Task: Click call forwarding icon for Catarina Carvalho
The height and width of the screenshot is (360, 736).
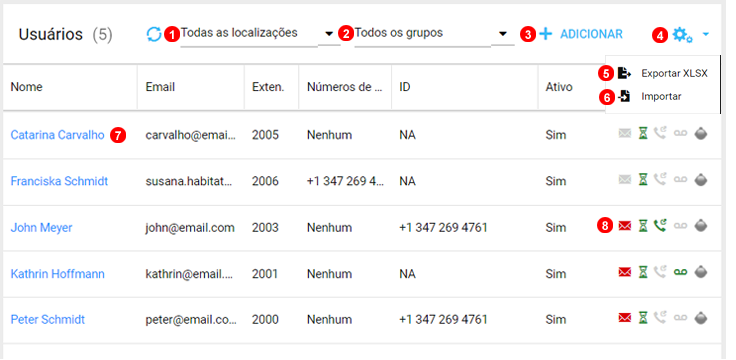Action: tap(660, 134)
